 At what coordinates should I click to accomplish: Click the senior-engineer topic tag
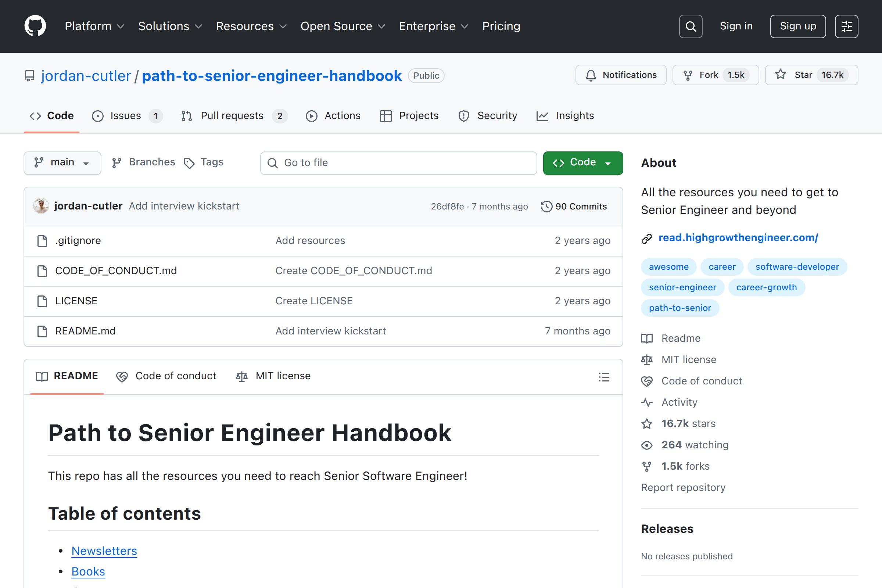[682, 287]
